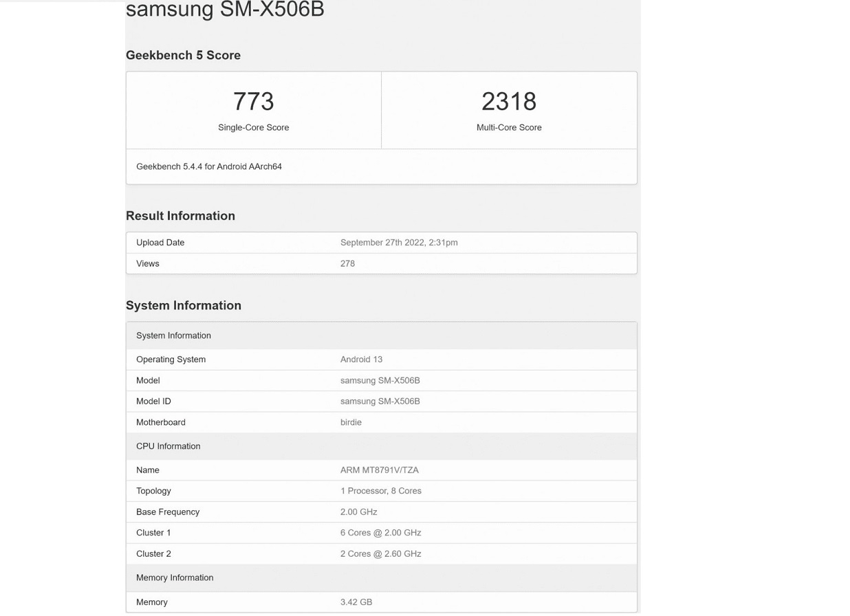Click 'Geekbench 5.4.4 for Android AArch64' text

pyautogui.click(x=209, y=166)
